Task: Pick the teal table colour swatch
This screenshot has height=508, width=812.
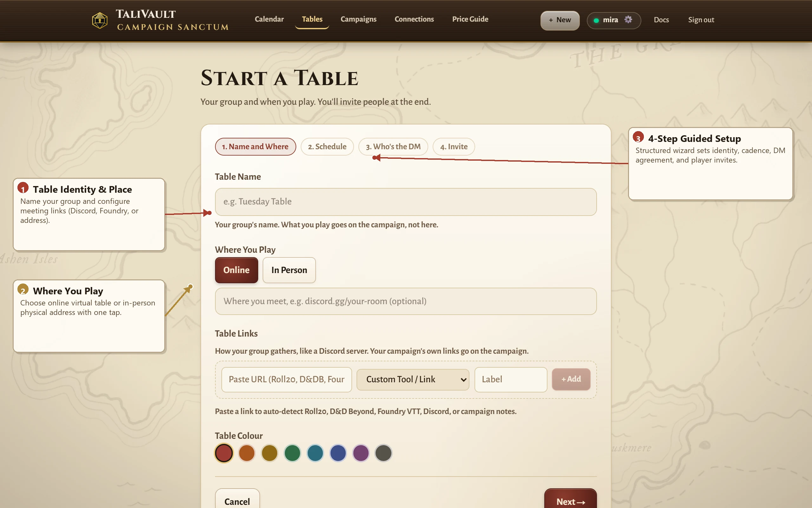Action: [315, 453]
